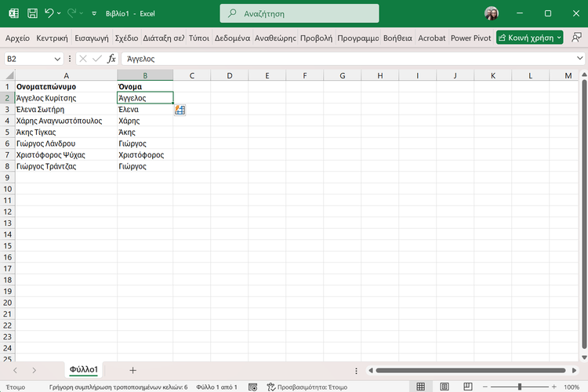
Task: Expand the formula bar
Action: click(x=579, y=59)
